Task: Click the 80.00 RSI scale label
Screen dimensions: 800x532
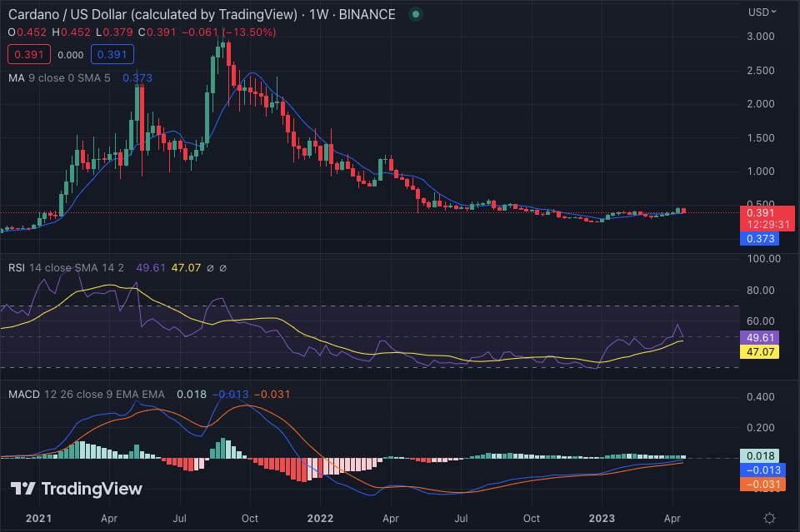Action: pyautogui.click(x=760, y=290)
